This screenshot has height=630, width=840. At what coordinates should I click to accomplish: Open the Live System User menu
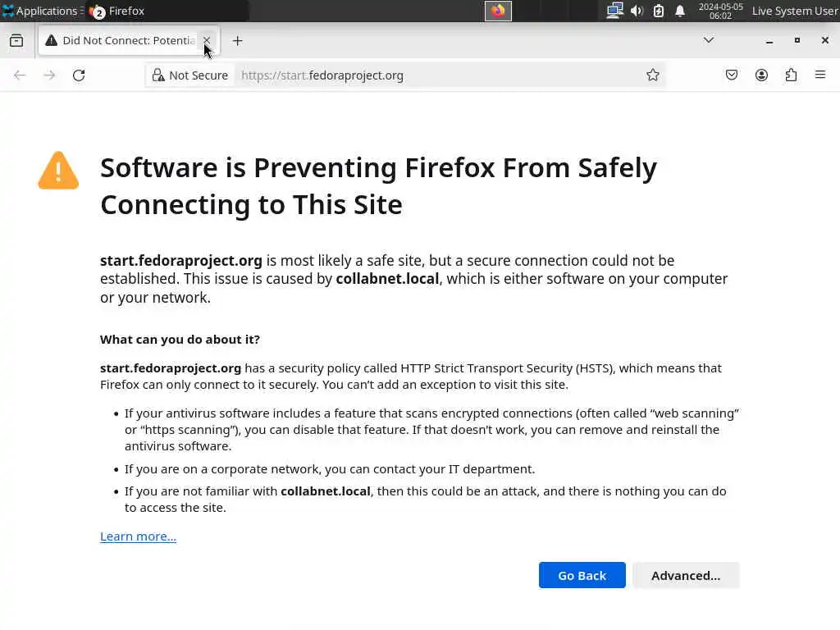[x=794, y=11]
